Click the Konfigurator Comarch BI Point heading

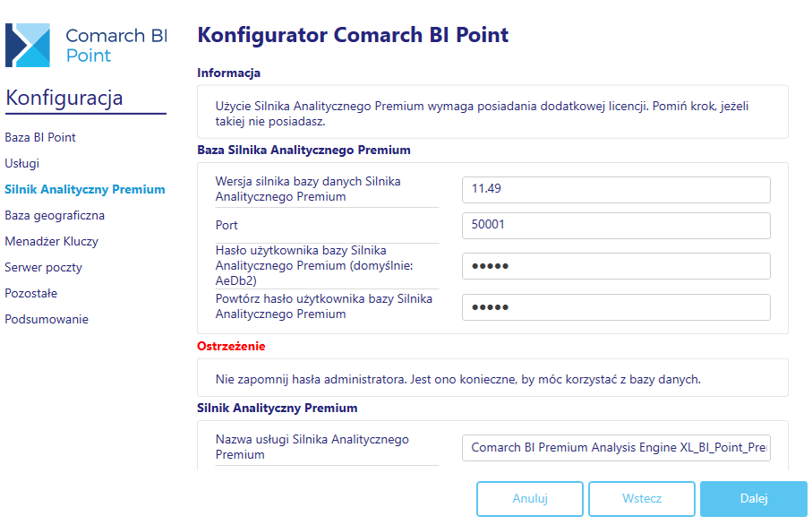coord(353,35)
